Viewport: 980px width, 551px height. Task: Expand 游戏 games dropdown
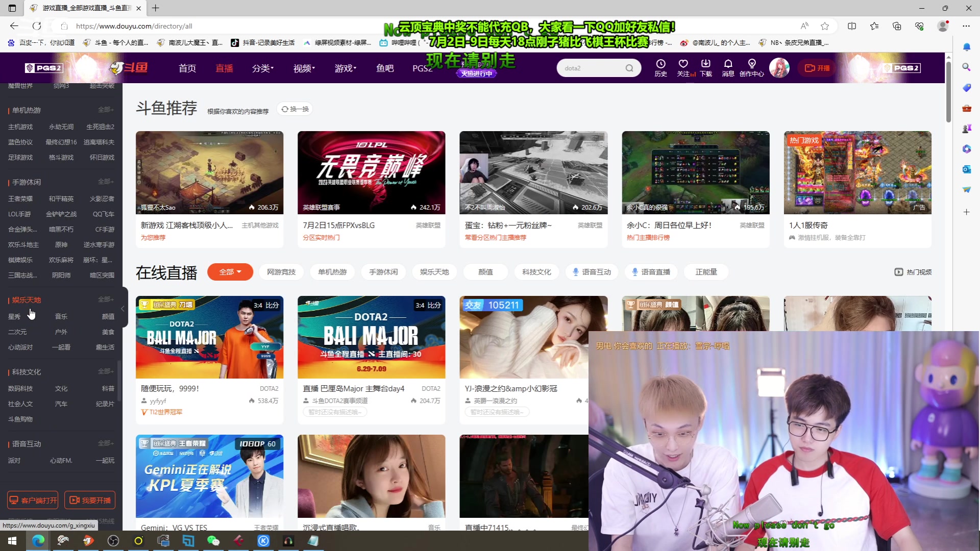coord(345,68)
